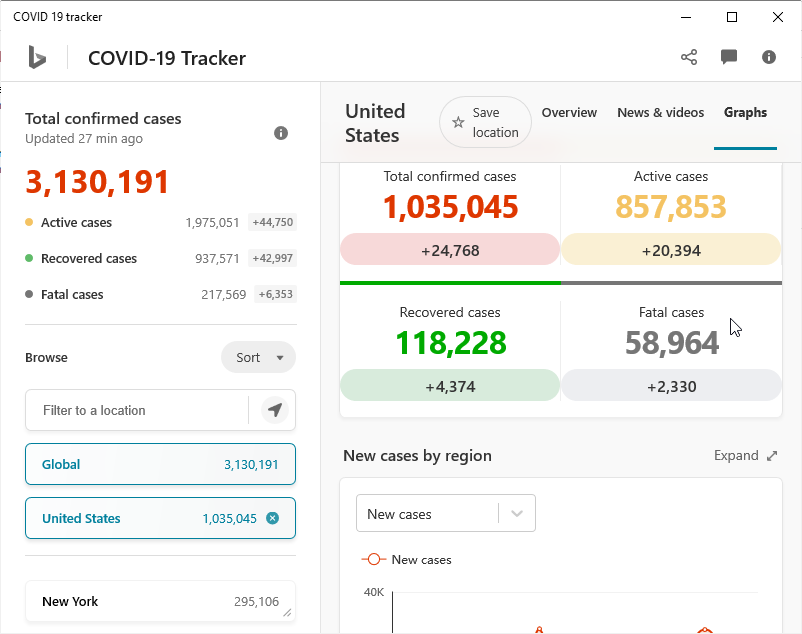The height and width of the screenshot is (634, 802).
Task: Click the star icon in Save location
Action: point(458,122)
